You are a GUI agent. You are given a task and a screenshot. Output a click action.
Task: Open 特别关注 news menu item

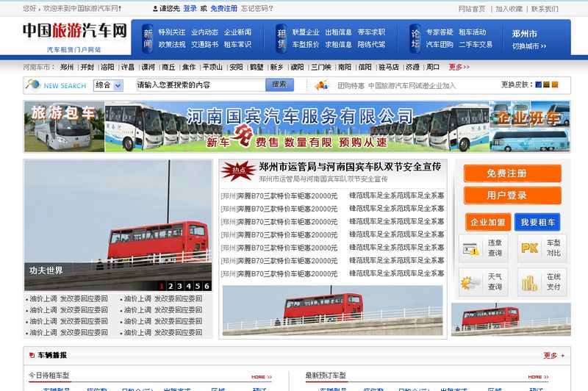pos(172,32)
